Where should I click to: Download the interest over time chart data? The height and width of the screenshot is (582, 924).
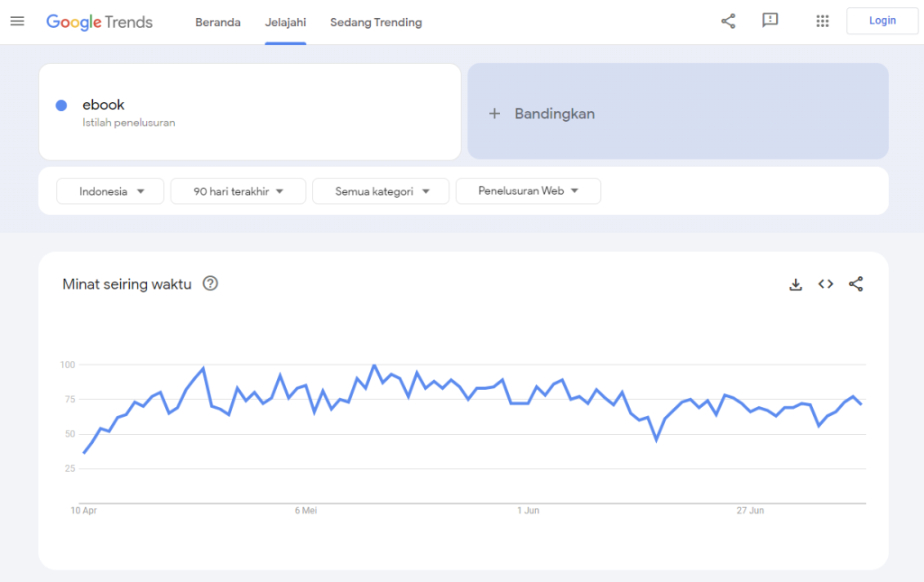pyautogui.click(x=795, y=283)
